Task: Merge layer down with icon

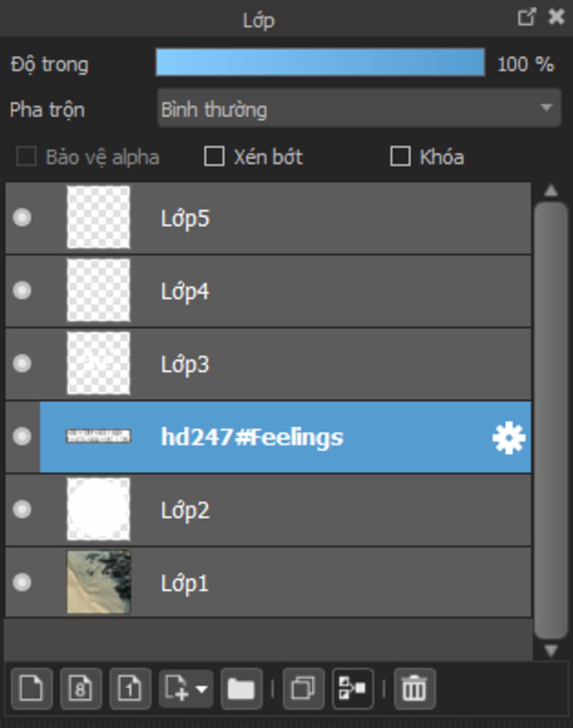Action: tap(353, 688)
